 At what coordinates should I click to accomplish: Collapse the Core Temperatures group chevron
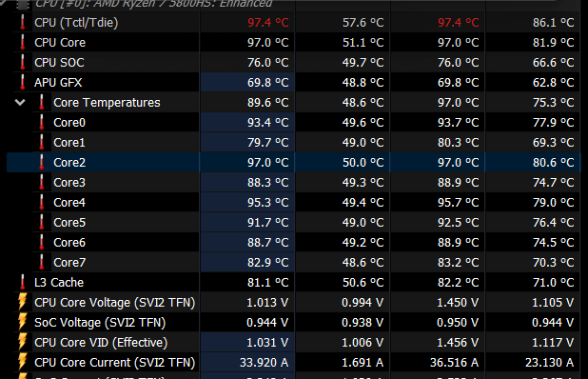(x=20, y=103)
